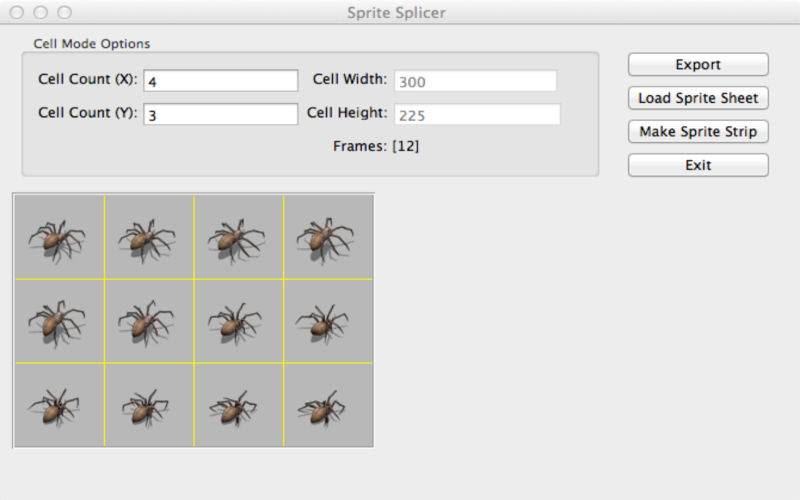Select the Cell Width field showing 300
The height and width of the screenshot is (500, 800).
(476, 81)
